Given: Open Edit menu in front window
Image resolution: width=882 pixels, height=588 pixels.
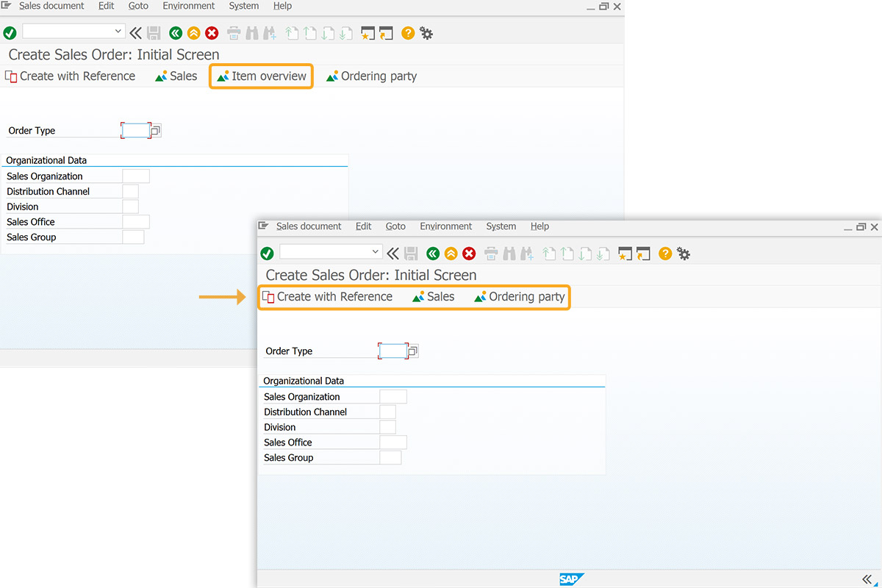Looking at the screenshot, I should tap(364, 226).
